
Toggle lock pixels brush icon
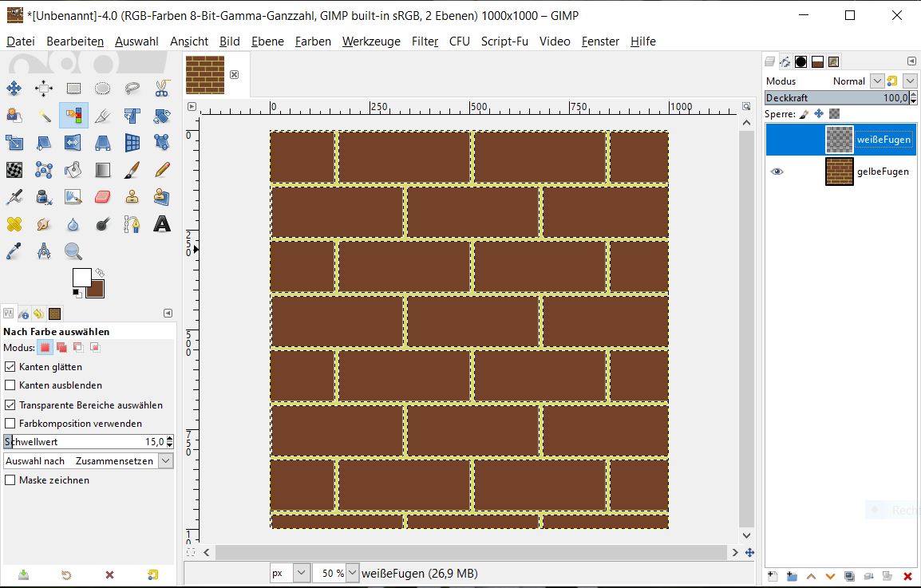pos(804,113)
